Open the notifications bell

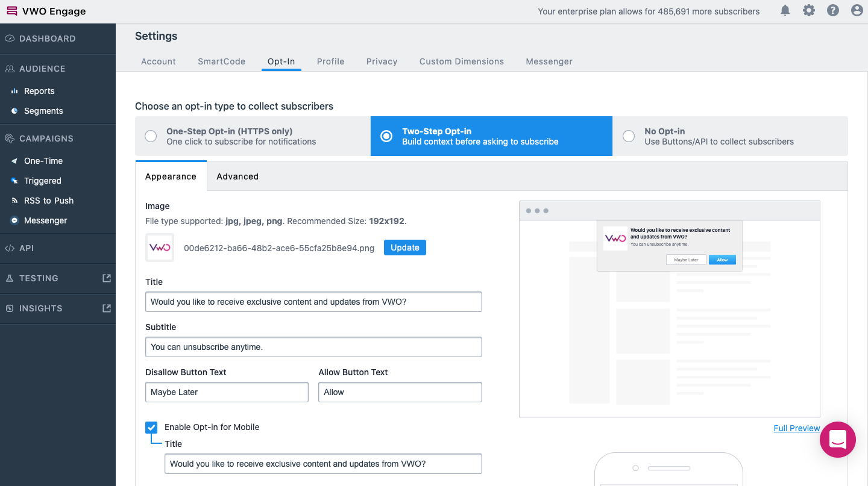pos(785,11)
